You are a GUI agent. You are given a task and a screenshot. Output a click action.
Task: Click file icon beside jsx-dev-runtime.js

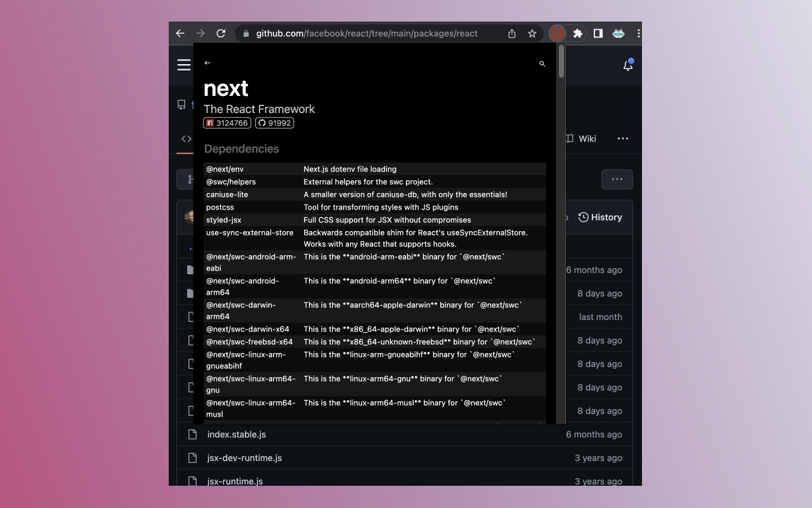pos(192,458)
